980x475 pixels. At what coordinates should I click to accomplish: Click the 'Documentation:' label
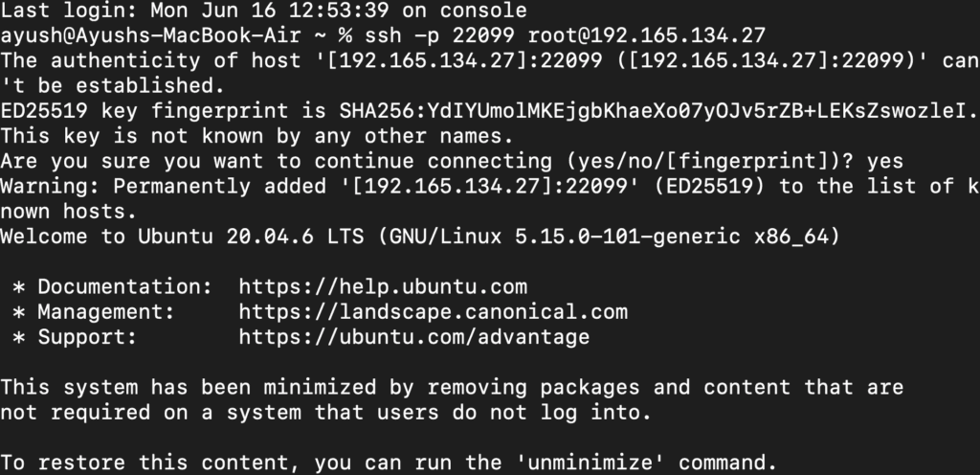(119, 286)
